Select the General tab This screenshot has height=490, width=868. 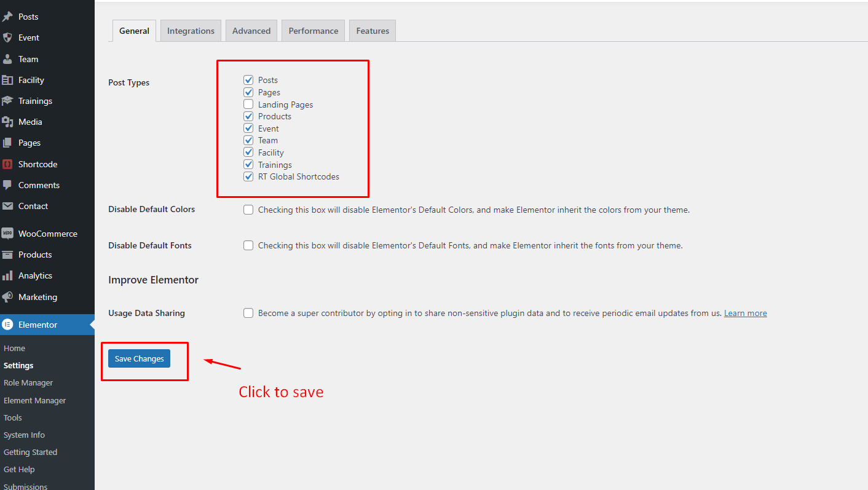tap(134, 31)
